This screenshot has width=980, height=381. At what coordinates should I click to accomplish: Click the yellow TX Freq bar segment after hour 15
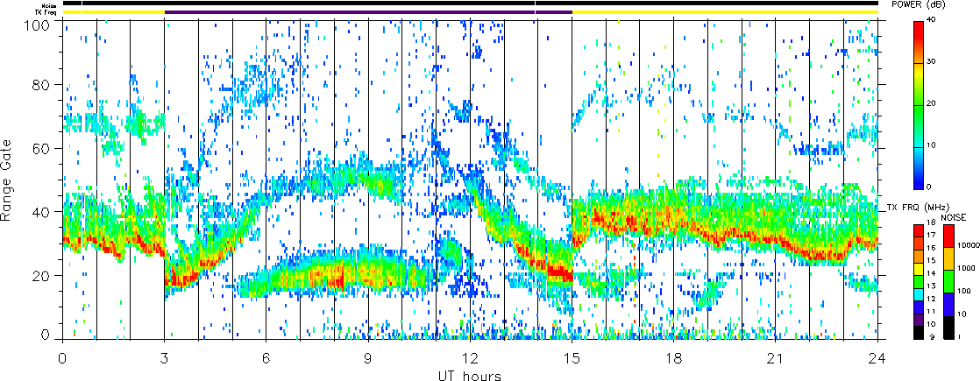pyautogui.click(x=725, y=12)
